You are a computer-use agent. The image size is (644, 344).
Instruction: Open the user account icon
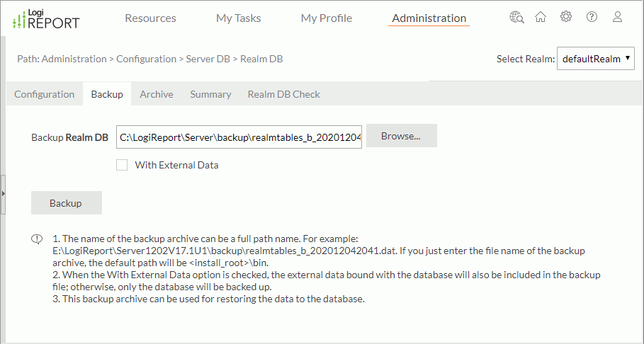pyautogui.click(x=617, y=17)
